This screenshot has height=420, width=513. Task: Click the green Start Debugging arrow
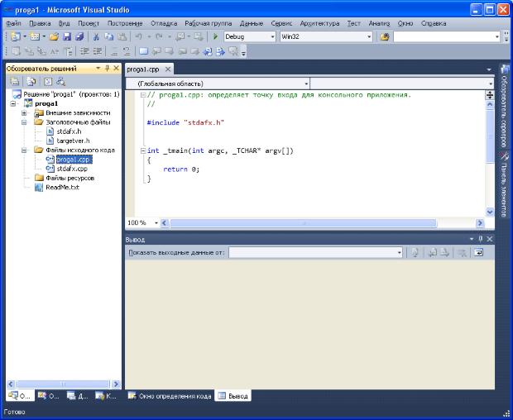(216, 37)
